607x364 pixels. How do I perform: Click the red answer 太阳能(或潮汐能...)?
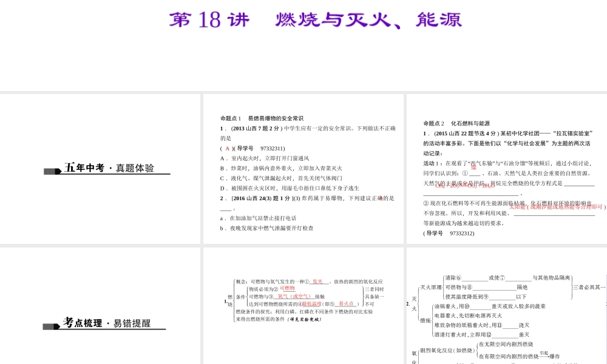(x=557, y=207)
